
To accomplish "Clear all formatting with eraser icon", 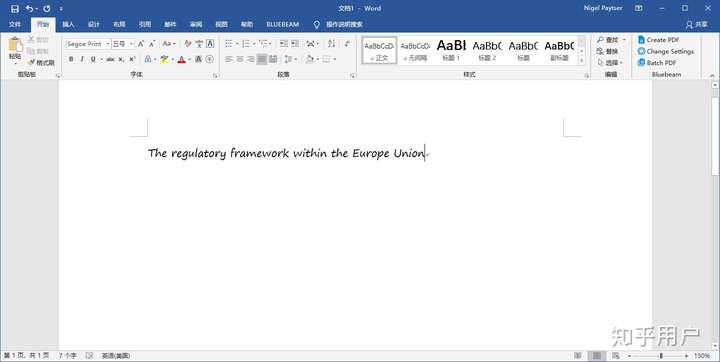I will click(x=188, y=44).
